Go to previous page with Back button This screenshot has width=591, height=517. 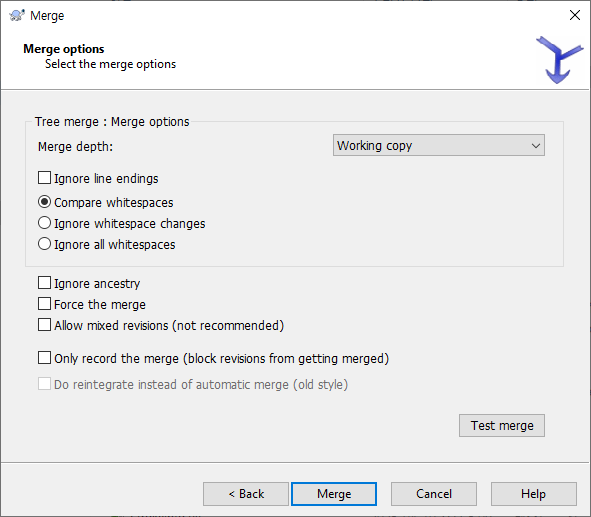[246, 494]
